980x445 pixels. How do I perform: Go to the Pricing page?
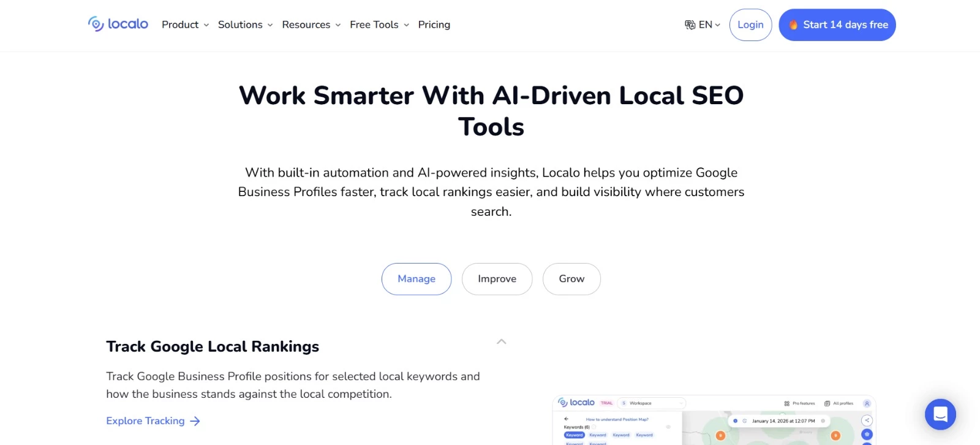[x=434, y=25]
